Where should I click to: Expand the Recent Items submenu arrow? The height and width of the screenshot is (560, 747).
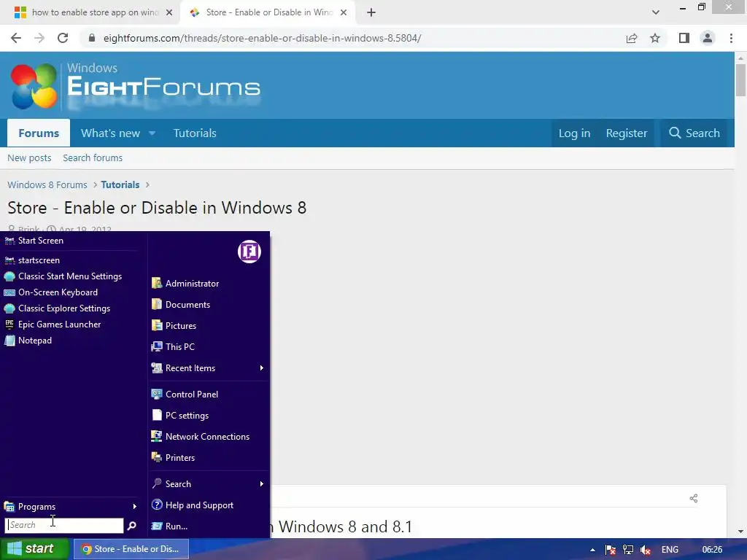pyautogui.click(x=262, y=368)
